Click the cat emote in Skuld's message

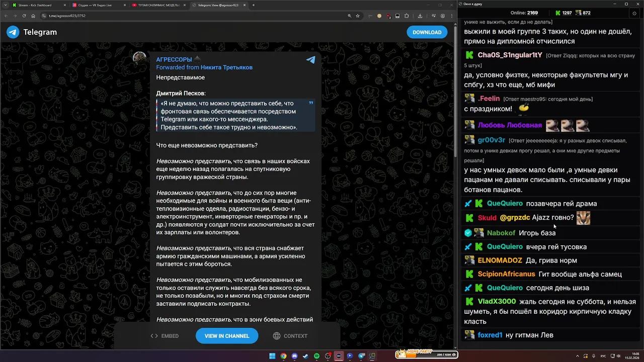click(x=583, y=218)
